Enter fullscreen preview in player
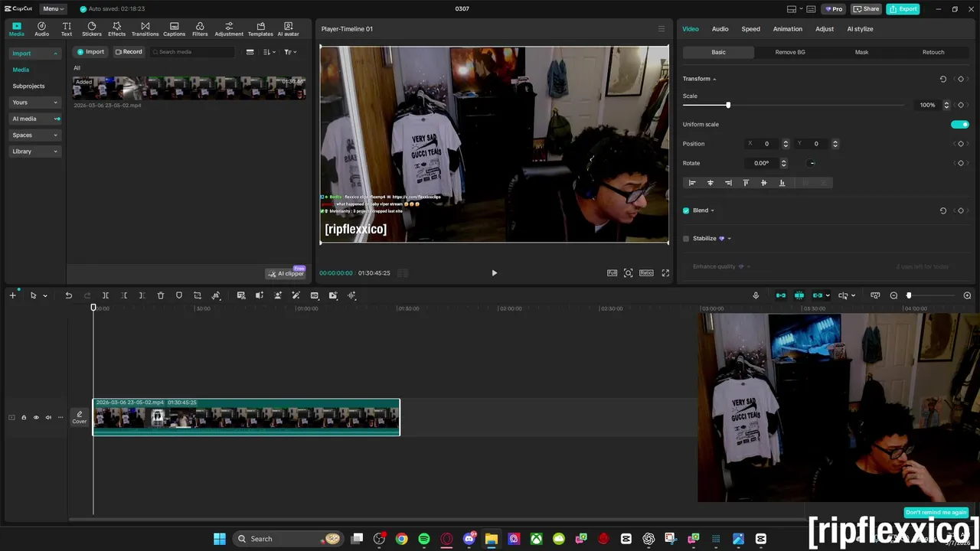The width and height of the screenshot is (980, 551). pos(665,272)
